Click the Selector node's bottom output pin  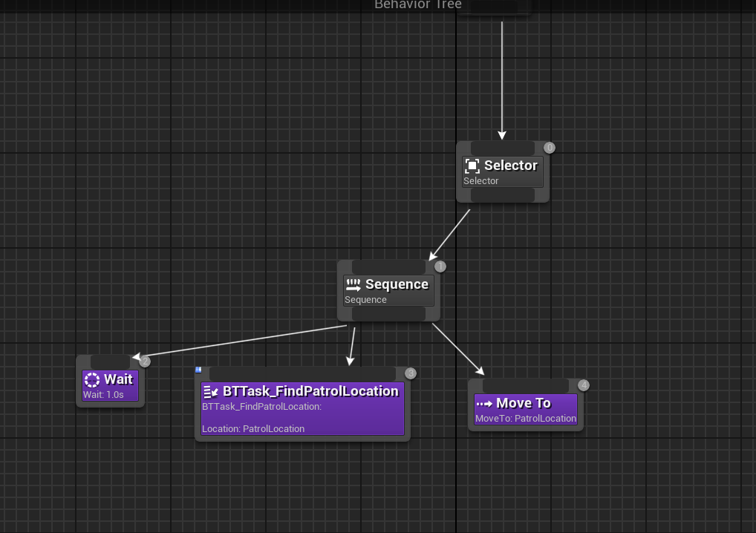[503, 194]
